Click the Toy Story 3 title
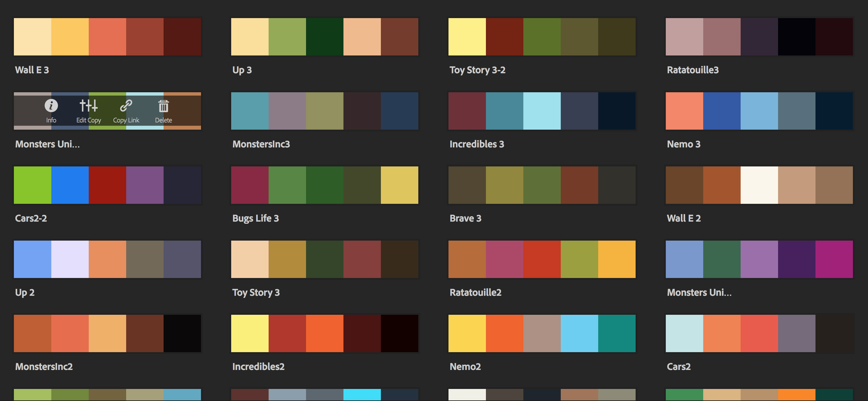The width and height of the screenshot is (868, 401). click(256, 292)
